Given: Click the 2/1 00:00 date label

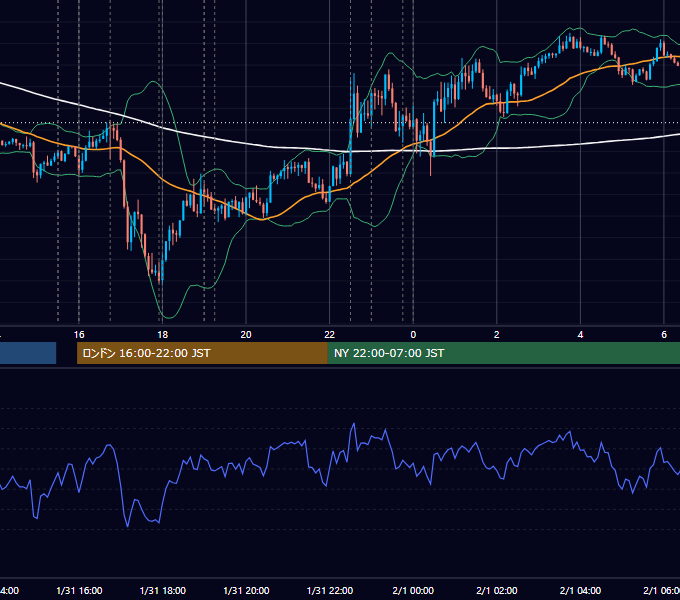Looking at the screenshot, I should tap(413, 591).
